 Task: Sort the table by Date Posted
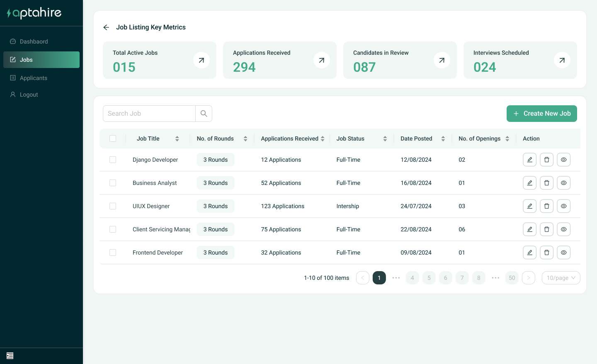443,139
